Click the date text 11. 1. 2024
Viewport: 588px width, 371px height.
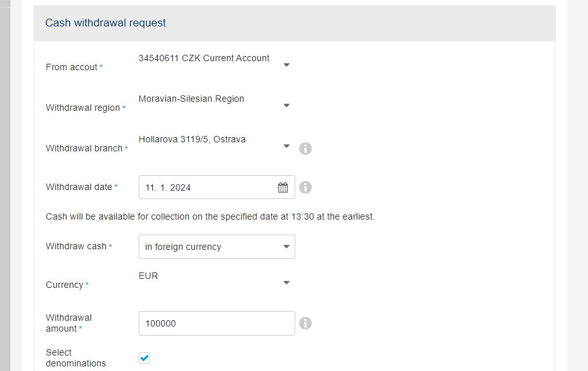click(168, 187)
